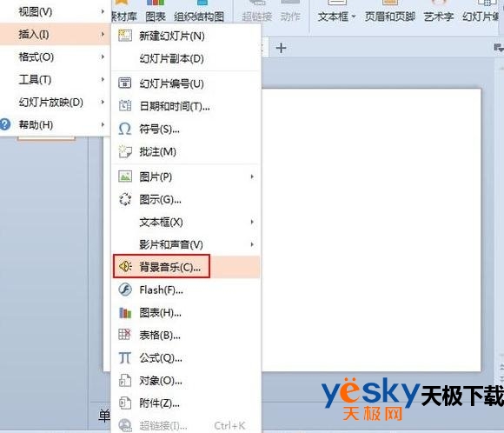Click the blue help question mark icon
Screen dimensions: 504x433
[5, 124]
